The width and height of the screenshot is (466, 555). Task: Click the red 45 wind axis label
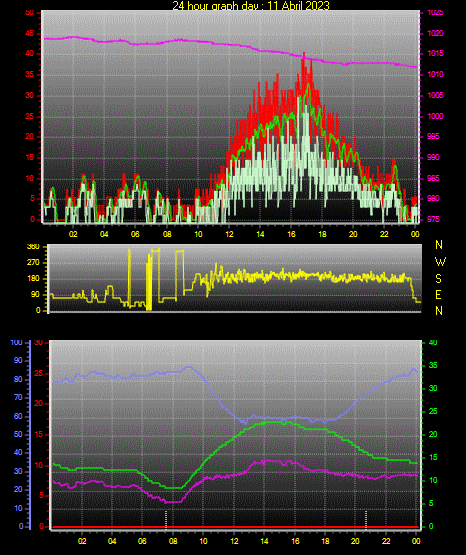click(x=30, y=34)
